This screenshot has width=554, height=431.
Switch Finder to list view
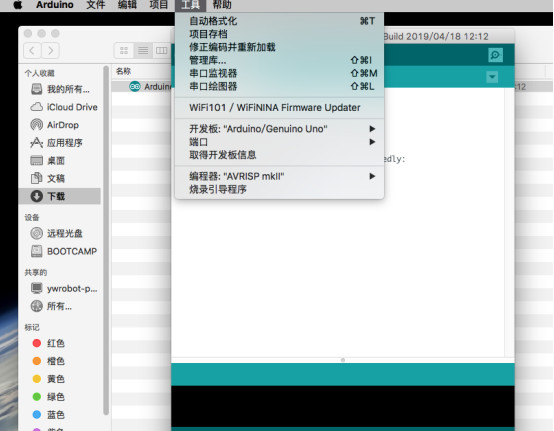[143, 51]
